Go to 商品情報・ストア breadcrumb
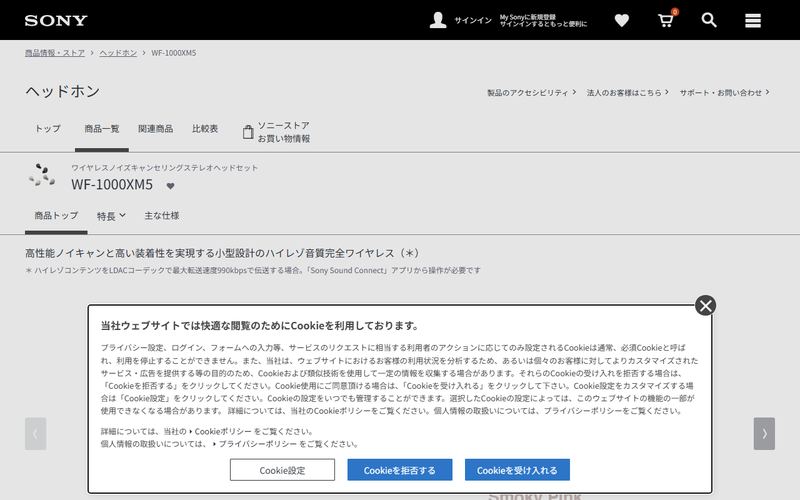The width and height of the screenshot is (800, 500). [55, 53]
